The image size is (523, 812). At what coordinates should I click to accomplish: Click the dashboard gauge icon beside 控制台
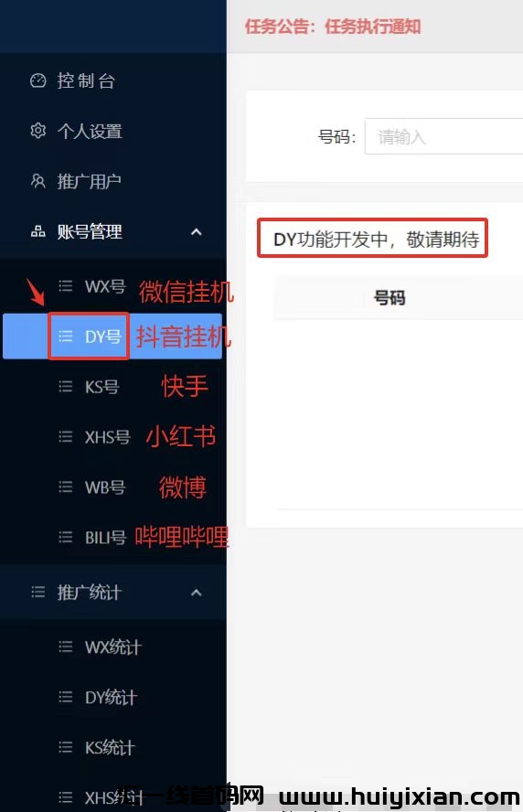[37, 80]
